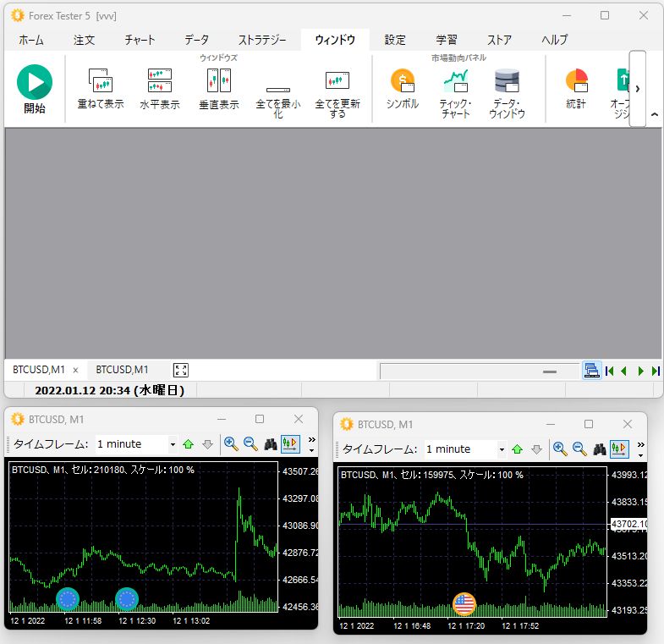Screen dimensions: 664x644
Task: Click the testing speed slider bar
Action: click(x=478, y=371)
